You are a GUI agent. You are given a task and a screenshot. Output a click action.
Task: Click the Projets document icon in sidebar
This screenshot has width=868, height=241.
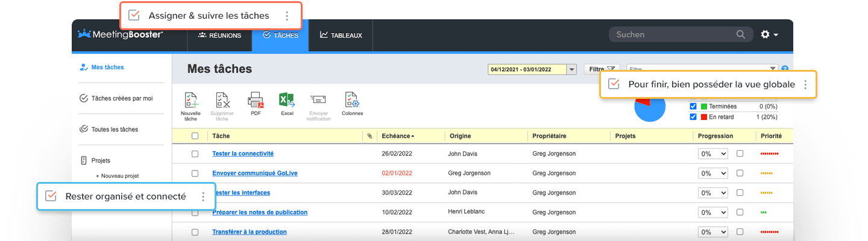pos(84,160)
